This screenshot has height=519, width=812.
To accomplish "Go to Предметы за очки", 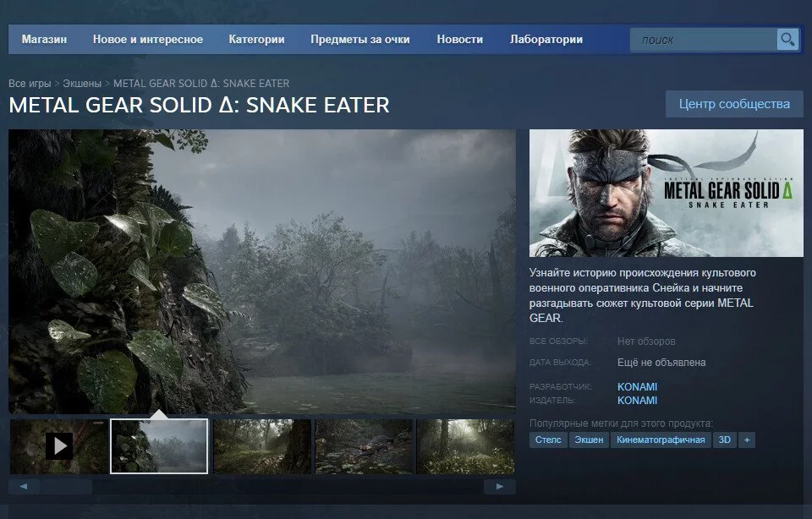I will pyautogui.click(x=360, y=40).
